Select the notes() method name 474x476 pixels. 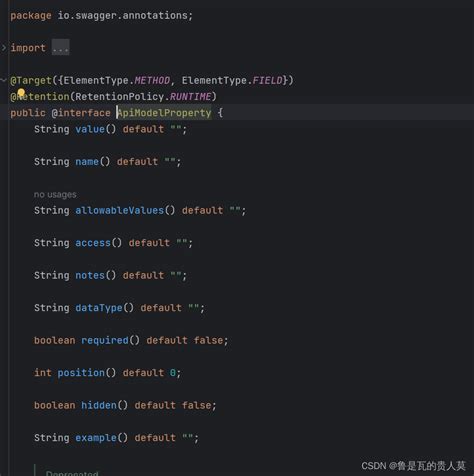coord(90,275)
